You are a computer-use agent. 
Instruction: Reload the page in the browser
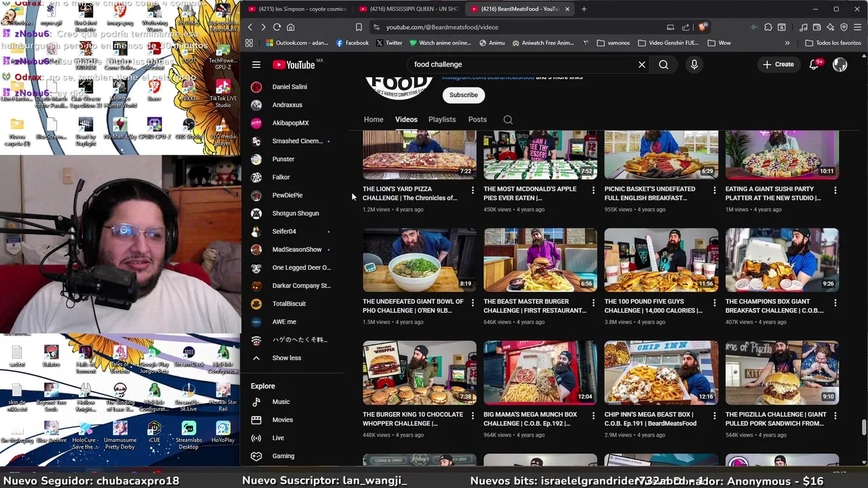coord(277,27)
